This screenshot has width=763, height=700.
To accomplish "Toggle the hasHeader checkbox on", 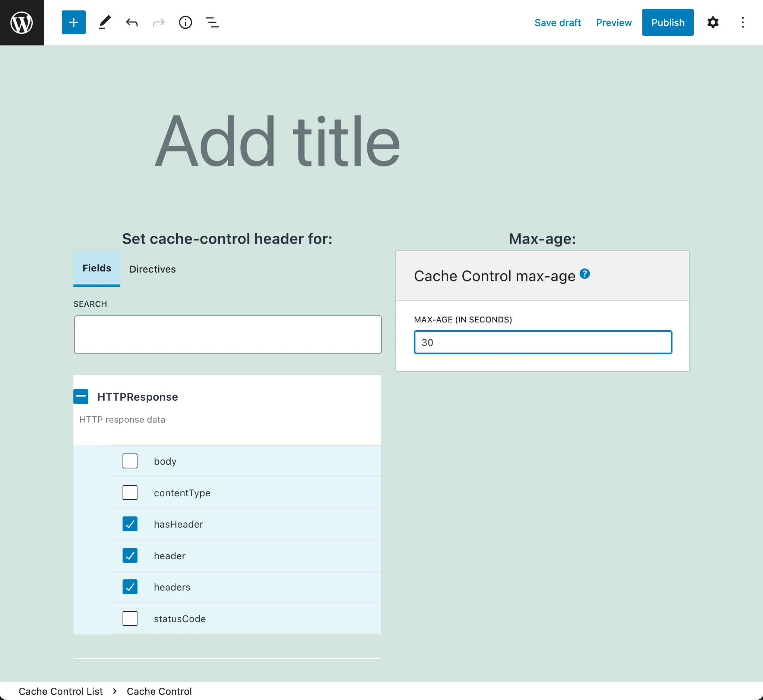I will coord(130,524).
